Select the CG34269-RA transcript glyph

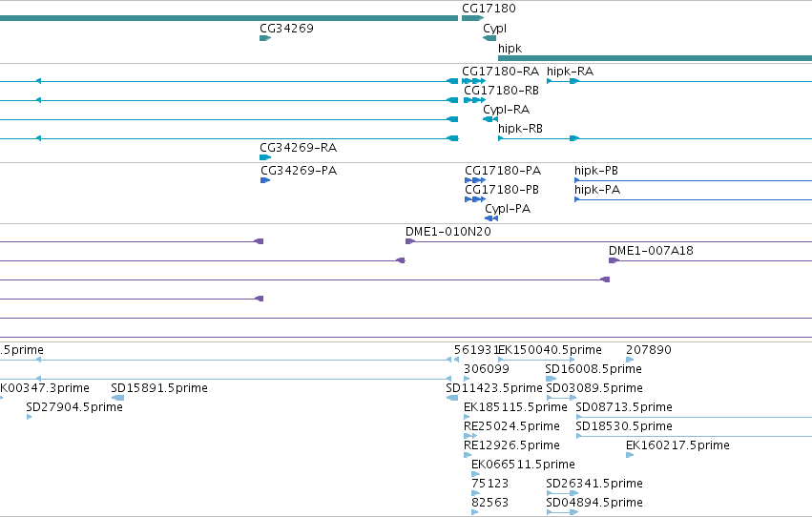coord(265,157)
